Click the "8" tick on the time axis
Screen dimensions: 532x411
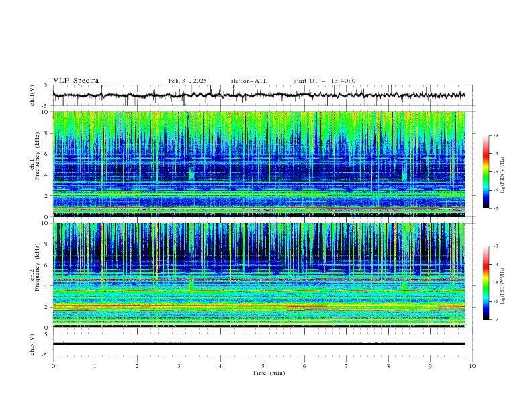pos(388,366)
